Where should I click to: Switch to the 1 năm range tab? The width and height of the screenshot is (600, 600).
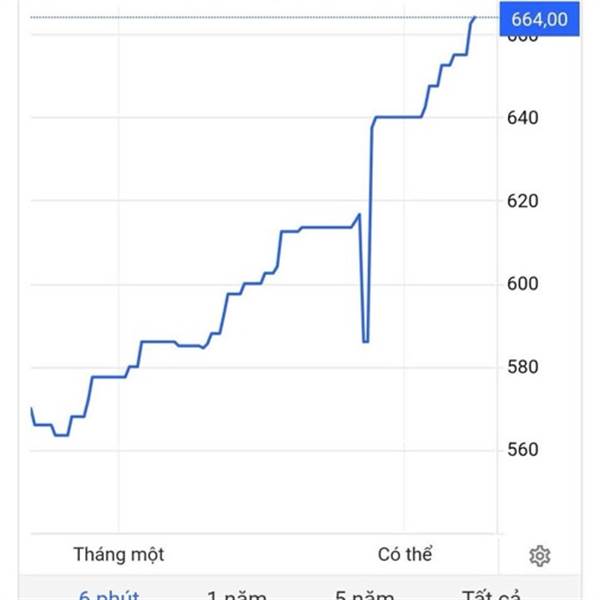[236, 595]
